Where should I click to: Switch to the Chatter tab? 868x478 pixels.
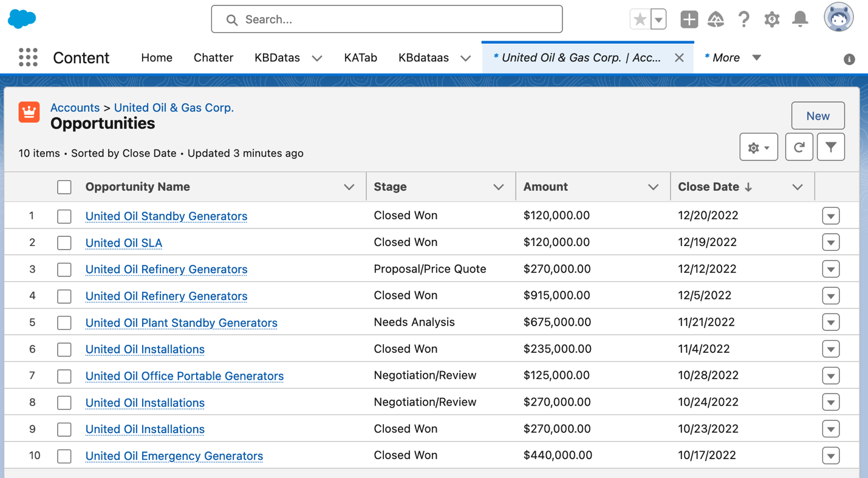213,58
